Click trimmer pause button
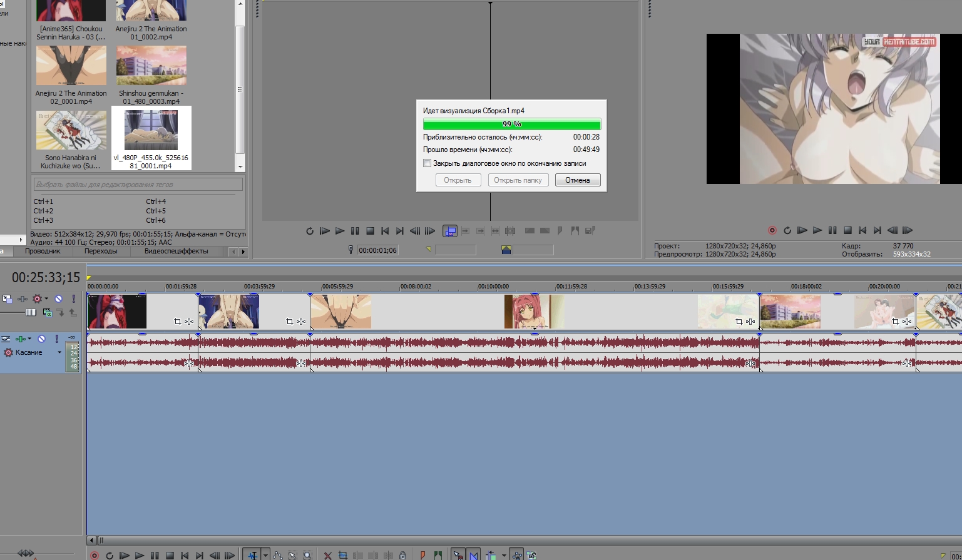Screen dimensions: 962x560 355,231
